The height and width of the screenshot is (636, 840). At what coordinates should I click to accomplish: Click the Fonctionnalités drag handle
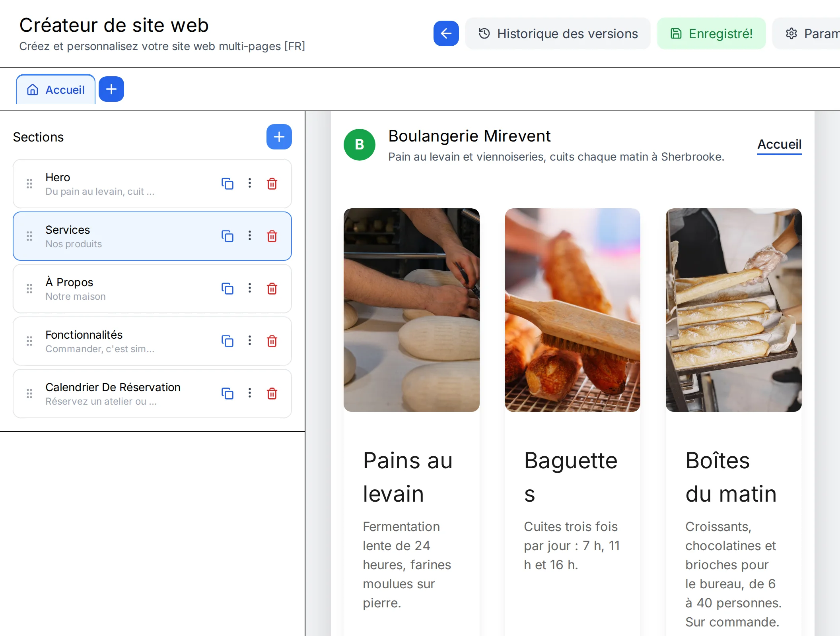pyautogui.click(x=29, y=341)
